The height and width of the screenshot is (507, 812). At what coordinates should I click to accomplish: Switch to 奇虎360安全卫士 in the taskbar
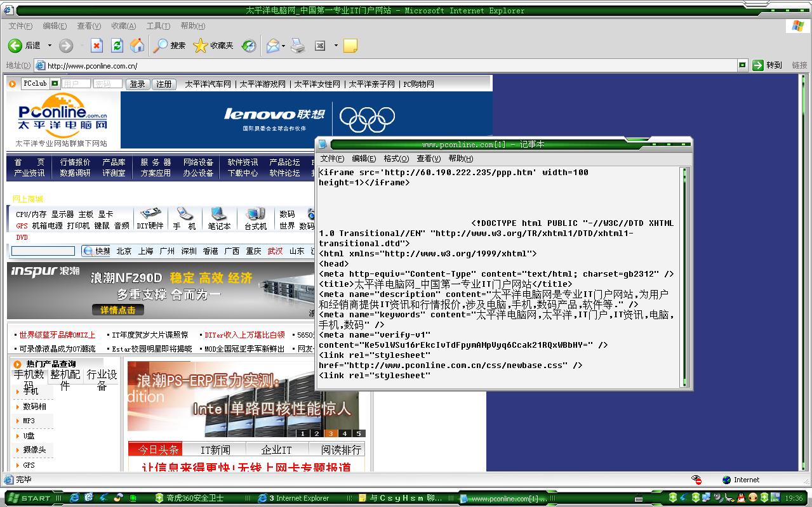[190, 498]
